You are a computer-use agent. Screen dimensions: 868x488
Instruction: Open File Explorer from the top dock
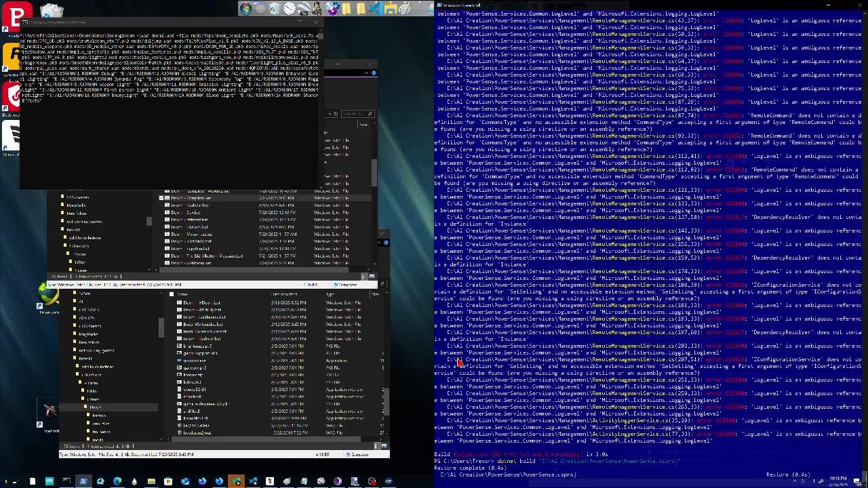[x=391, y=8]
